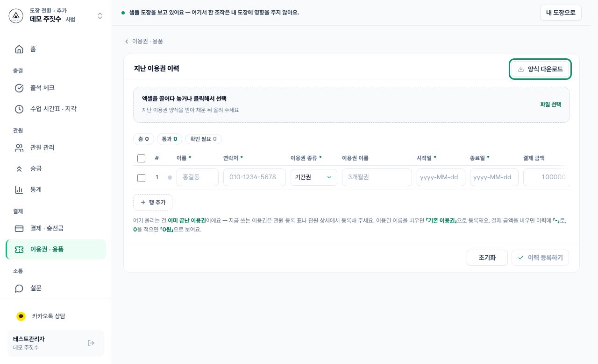Select the 확인 필요 0 filter chip

203,139
